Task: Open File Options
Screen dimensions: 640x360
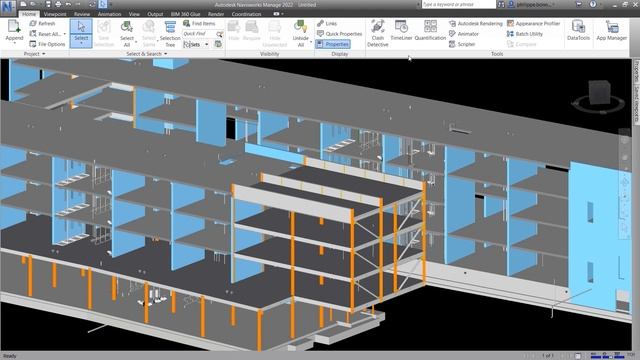Action: (47, 44)
